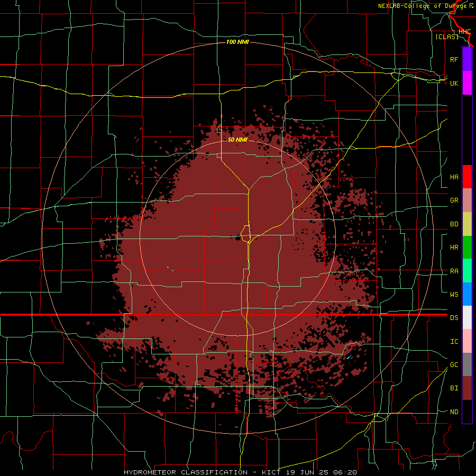This screenshot has width=476, height=476.
Task: Select the GR graupel color swatch
Action: [467, 200]
